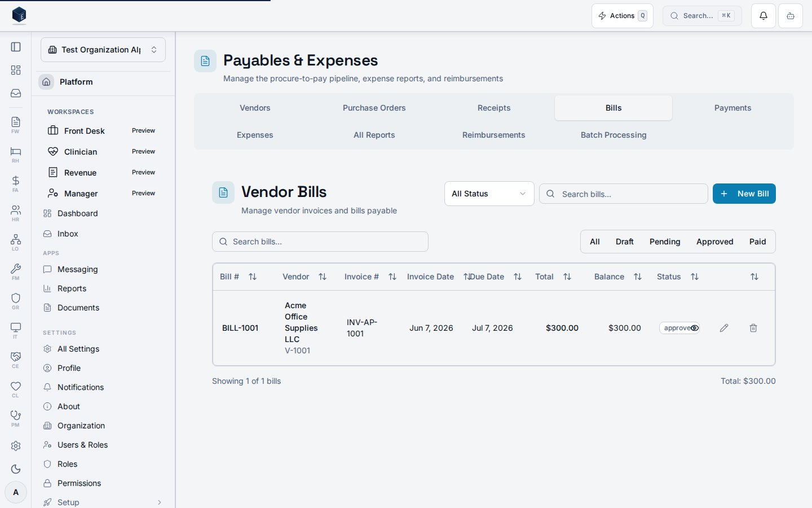This screenshot has height=508, width=812.
Task: Filter bills by Paid
Action: pyautogui.click(x=757, y=242)
